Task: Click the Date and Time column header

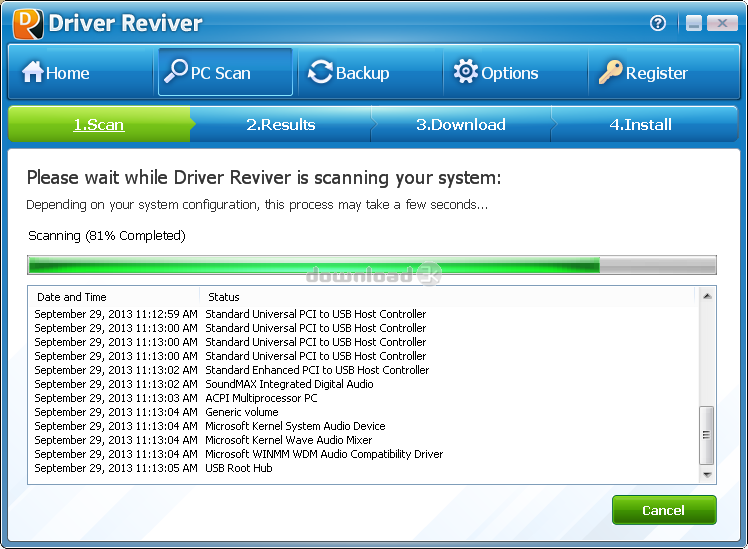Action: (x=114, y=297)
